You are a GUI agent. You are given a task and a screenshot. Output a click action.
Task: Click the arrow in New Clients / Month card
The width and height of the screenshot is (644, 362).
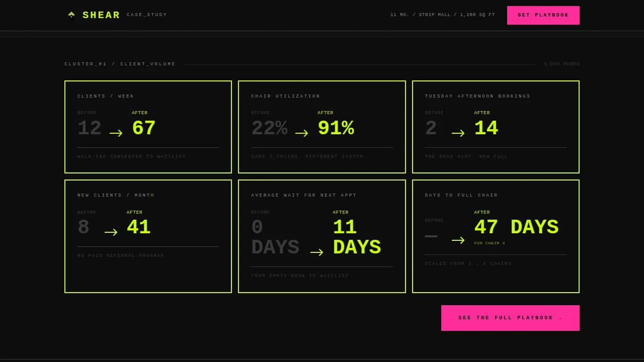[111, 232]
